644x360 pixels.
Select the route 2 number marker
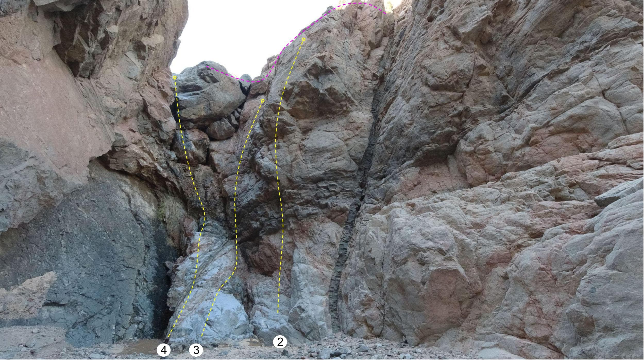280,342
